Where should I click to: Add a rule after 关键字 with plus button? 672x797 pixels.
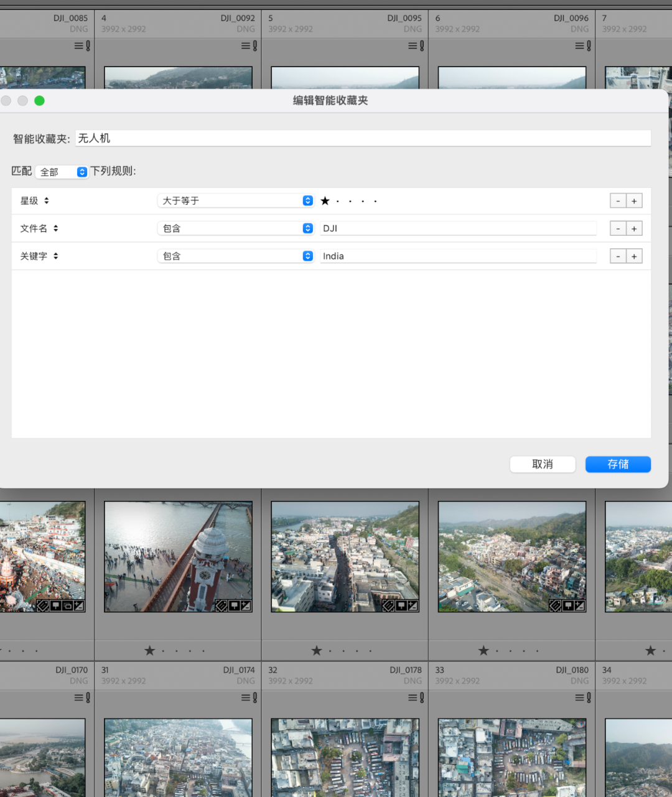[634, 256]
